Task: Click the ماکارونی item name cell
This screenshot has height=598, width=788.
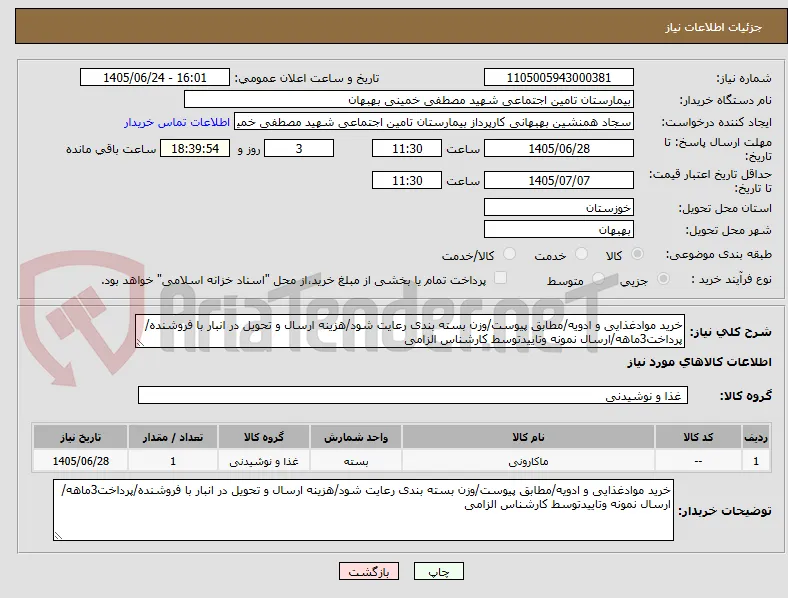Action: (528, 461)
